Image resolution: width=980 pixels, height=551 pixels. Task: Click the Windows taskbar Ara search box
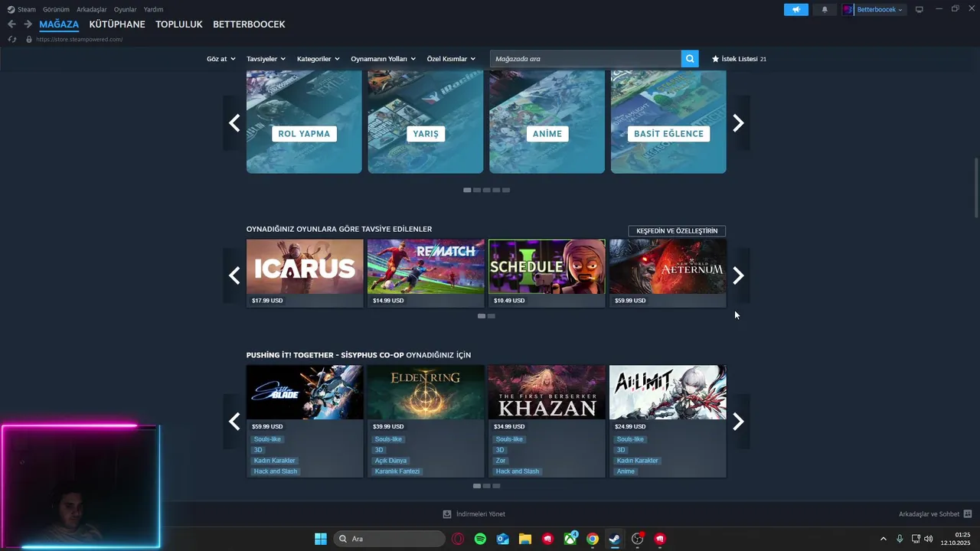pyautogui.click(x=389, y=539)
